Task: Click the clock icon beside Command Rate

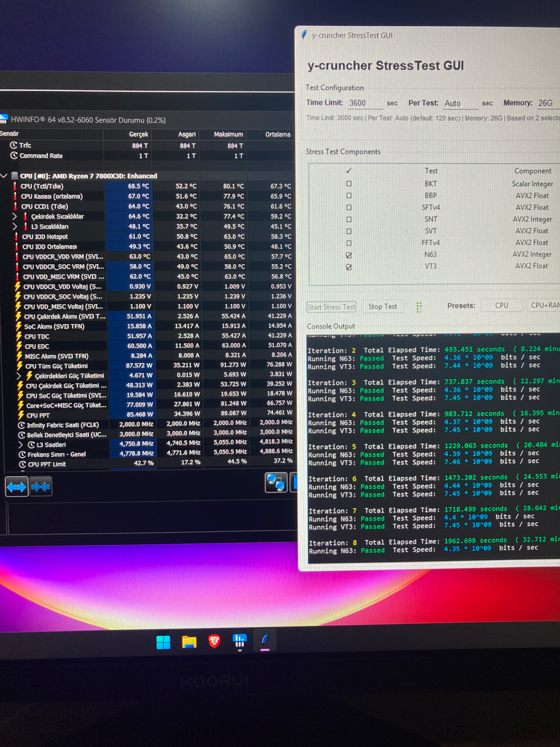Action: pos(14,156)
